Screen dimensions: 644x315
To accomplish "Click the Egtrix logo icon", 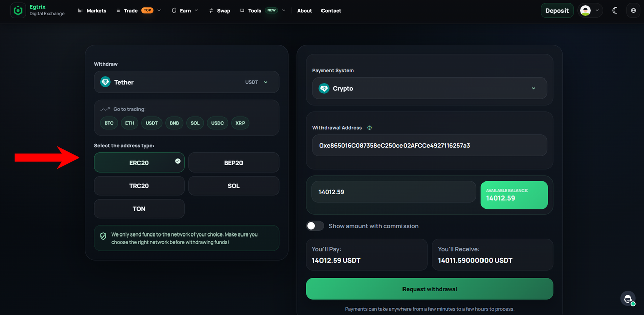I will [x=19, y=10].
